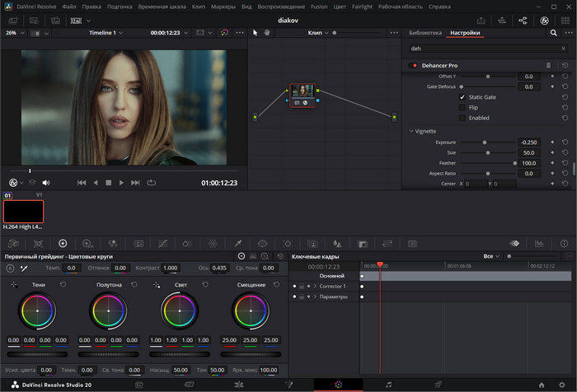Uncheck the Static Gate checkbox
This screenshot has height=392, width=577.
pos(462,97)
